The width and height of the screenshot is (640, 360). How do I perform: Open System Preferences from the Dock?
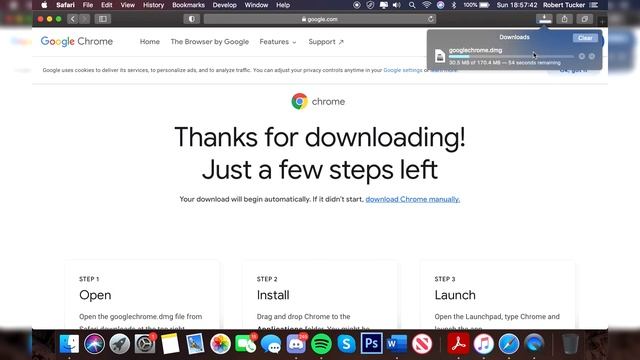click(144, 344)
